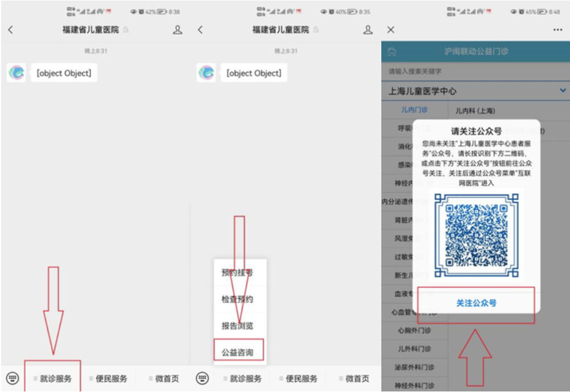The width and height of the screenshot is (570, 392).
Task: Tap 就诊服务 in the 8:35 screen
Action: click(242, 378)
